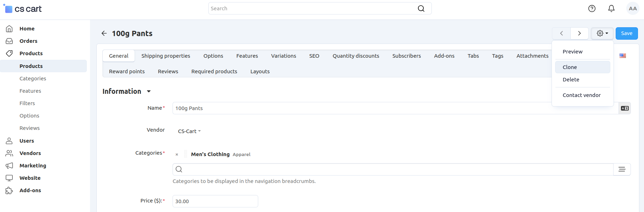This screenshot has width=644, height=212.
Task: Open the gear actions dropdown
Action: point(602,33)
